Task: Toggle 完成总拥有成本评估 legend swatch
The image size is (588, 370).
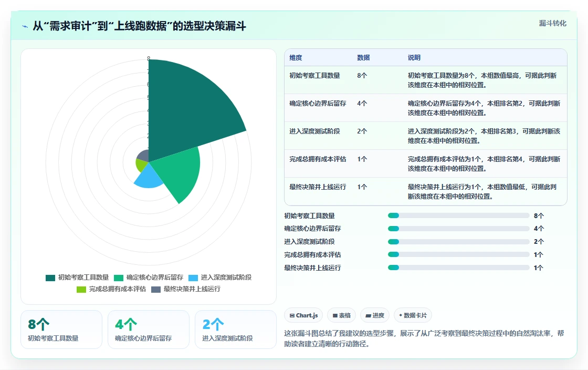Action: 81,289
